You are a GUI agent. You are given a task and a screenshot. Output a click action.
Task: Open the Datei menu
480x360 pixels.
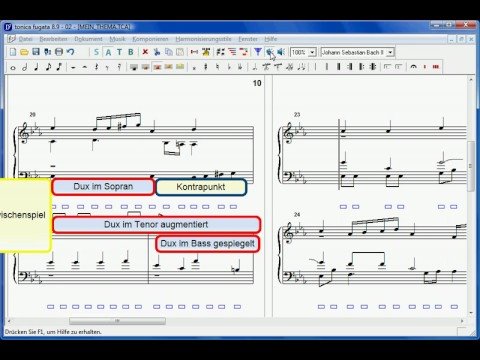(25, 39)
